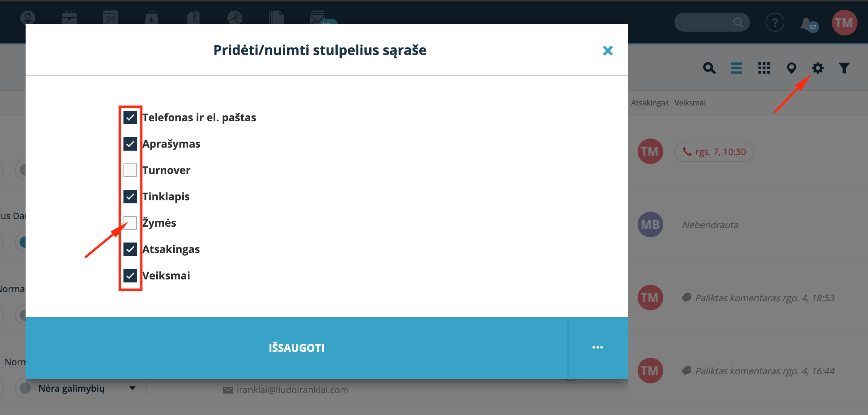Open the map pin view icon

[x=792, y=68]
